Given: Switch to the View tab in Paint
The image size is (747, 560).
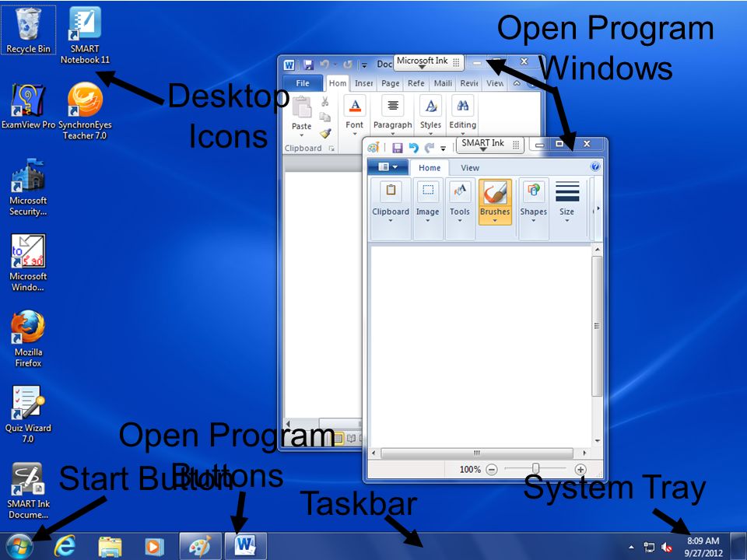Looking at the screenshot, I should click(470, 167).
